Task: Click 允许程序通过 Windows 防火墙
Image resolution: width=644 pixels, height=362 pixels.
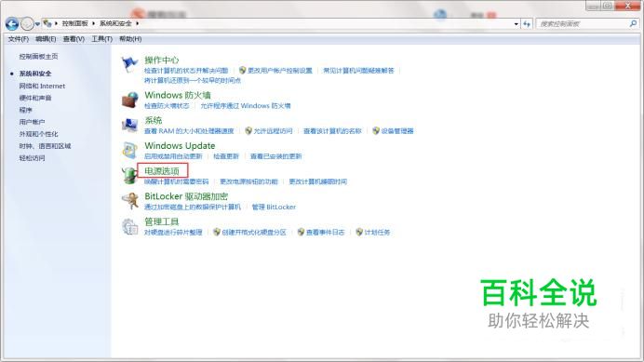Action: coord(246,105)
